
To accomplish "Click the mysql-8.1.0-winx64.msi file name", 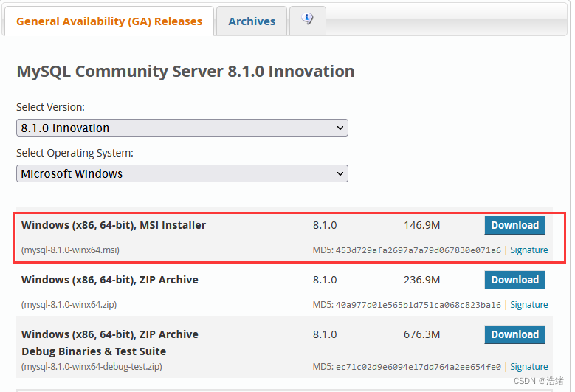I will tap(70, 250).
